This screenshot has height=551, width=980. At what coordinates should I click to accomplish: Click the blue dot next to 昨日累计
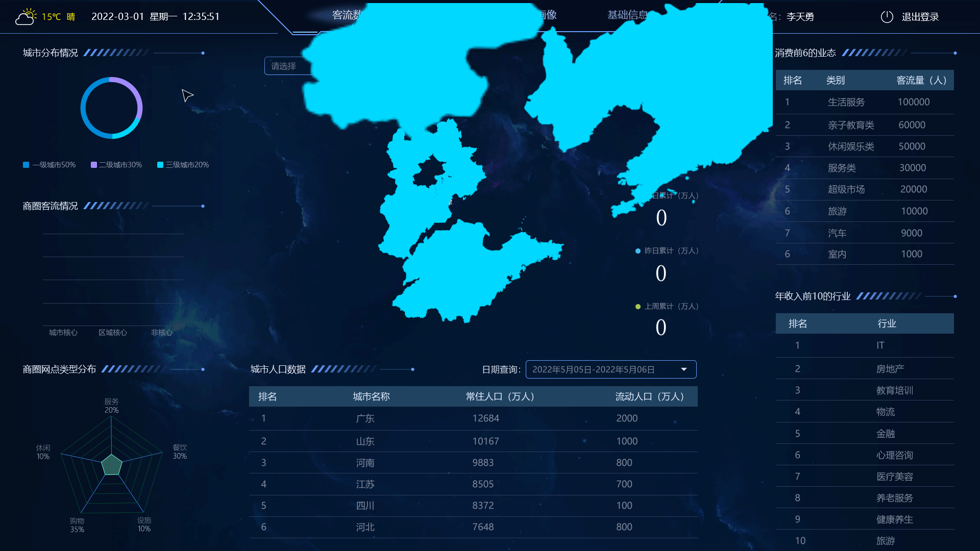[638, 251]
